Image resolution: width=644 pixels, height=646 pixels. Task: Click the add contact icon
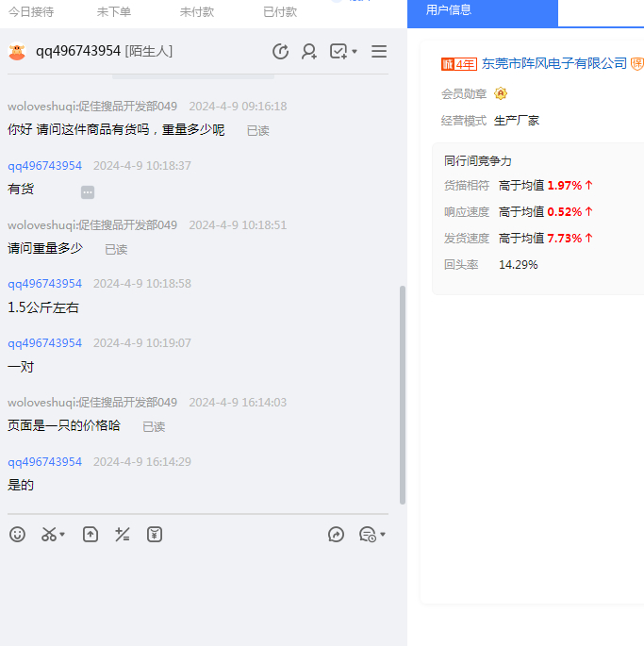pos(309,52)
